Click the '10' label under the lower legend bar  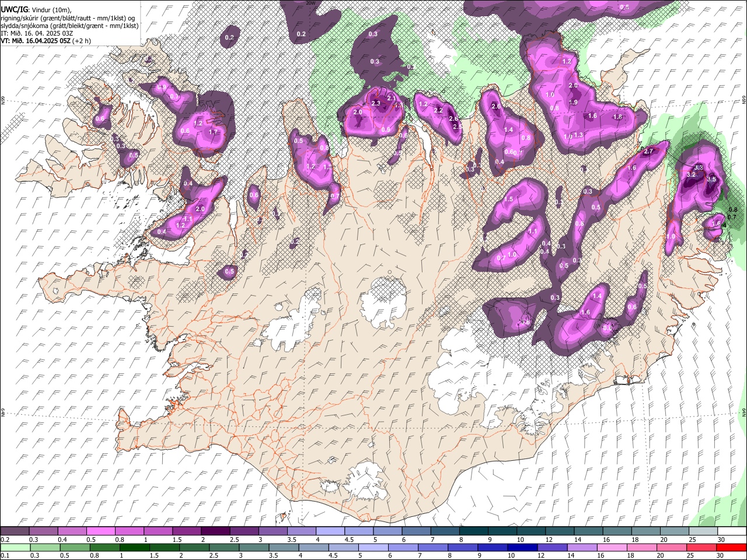tap(511, 556)
